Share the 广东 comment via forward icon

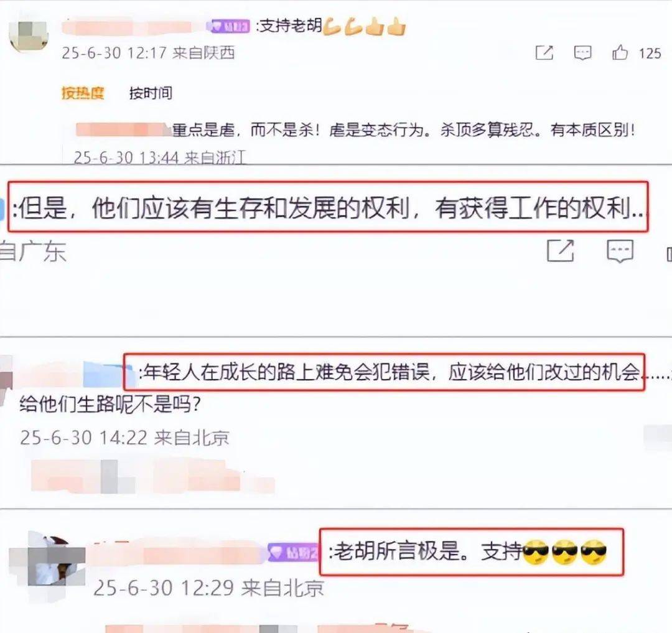point(561,251)
